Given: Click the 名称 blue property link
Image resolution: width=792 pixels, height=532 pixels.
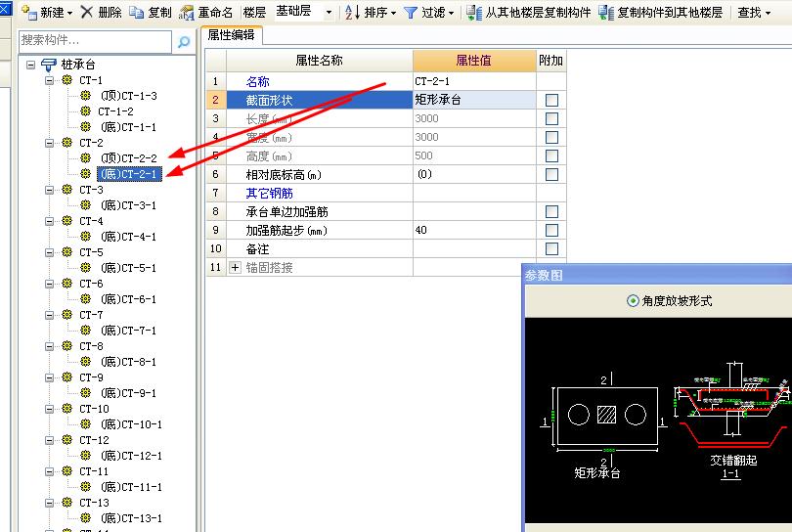Looking at the screenshot, I should (x=257, y=81).
